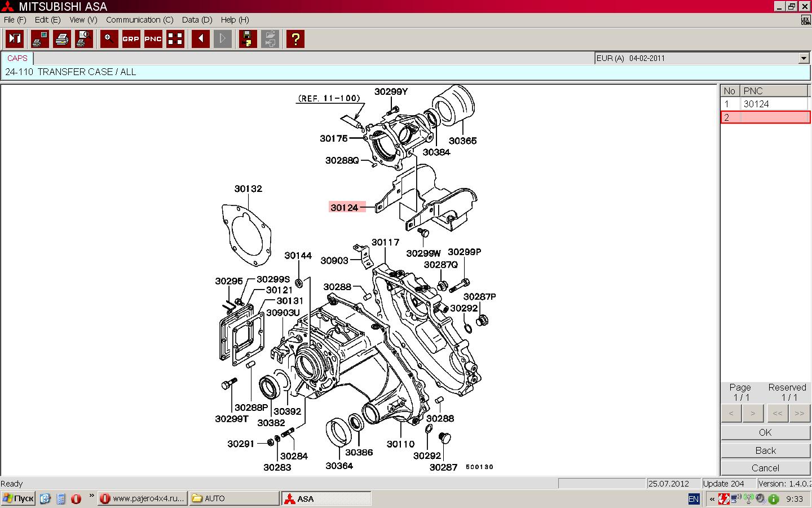
Task: Select part number 30124 on diagram
Action: pyautogui.click(x=345, y=207)
